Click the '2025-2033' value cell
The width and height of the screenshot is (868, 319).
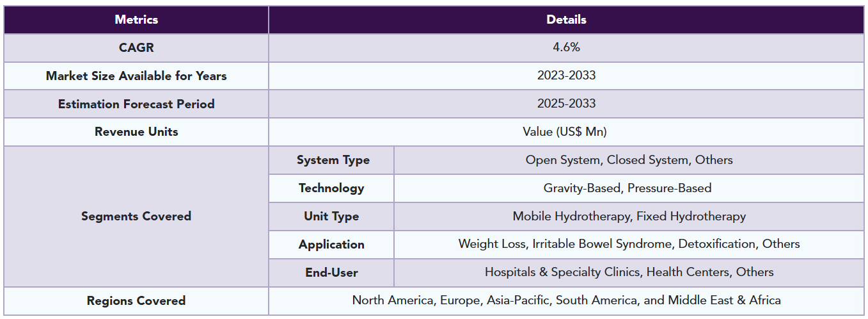click(x=566, y=104)
